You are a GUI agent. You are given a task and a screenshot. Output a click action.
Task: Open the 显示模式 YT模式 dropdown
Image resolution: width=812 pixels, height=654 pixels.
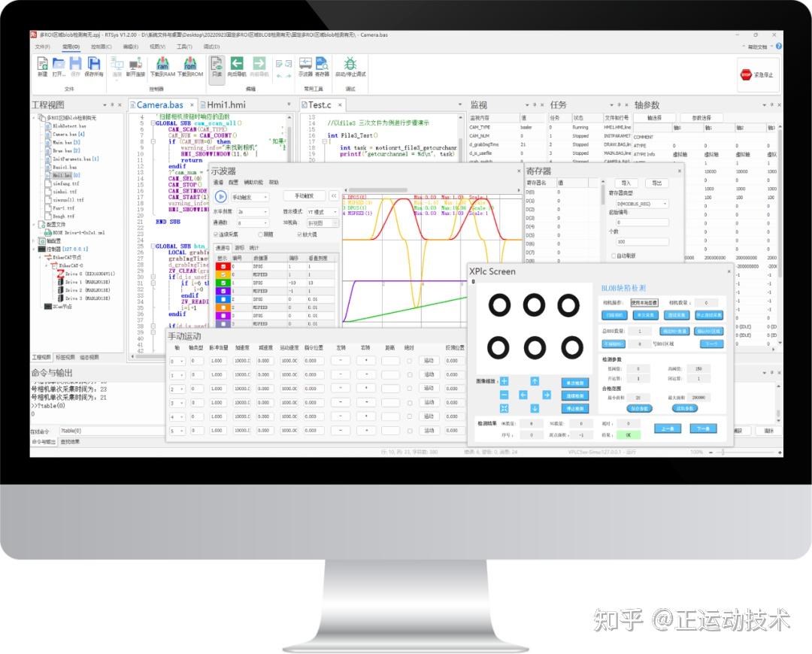coord(323,212)
